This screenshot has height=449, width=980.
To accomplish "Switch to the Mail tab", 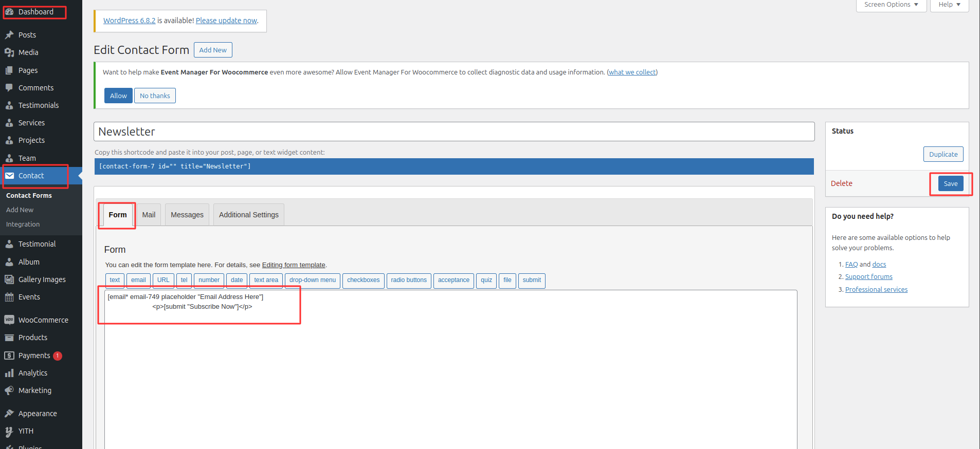I will coord(149,215).
